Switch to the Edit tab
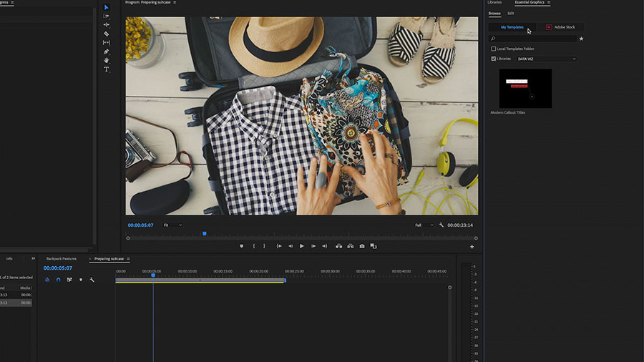This screenshot has height=362, width=644. (x=510, y=13)
